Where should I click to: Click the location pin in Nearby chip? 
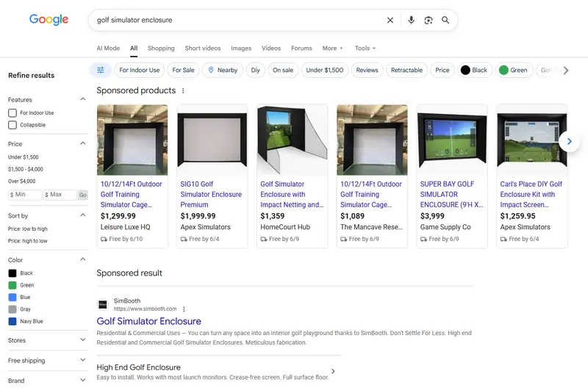point(211,70)
